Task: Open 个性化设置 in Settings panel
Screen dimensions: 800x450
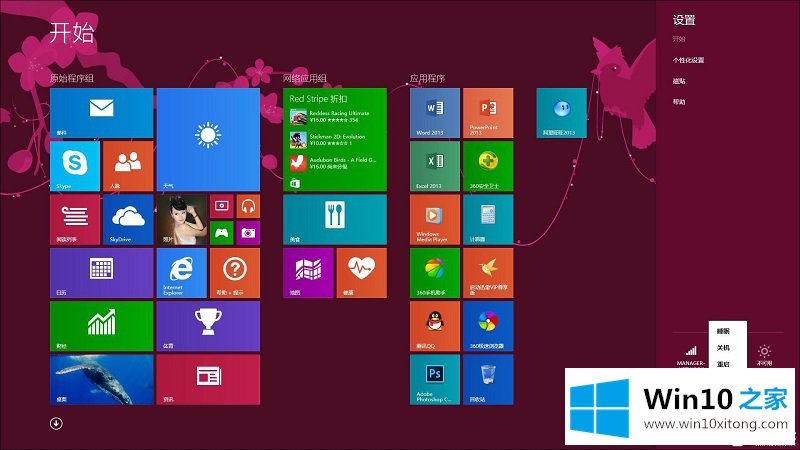Action: point(688,60)
